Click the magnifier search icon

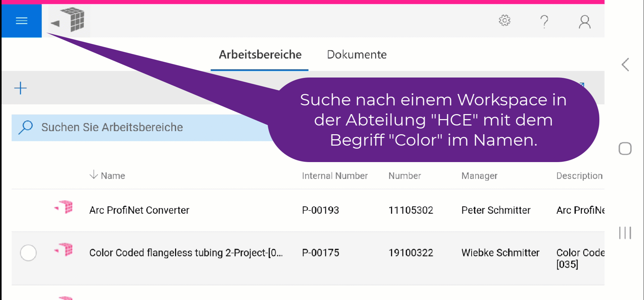pos(25,128)
